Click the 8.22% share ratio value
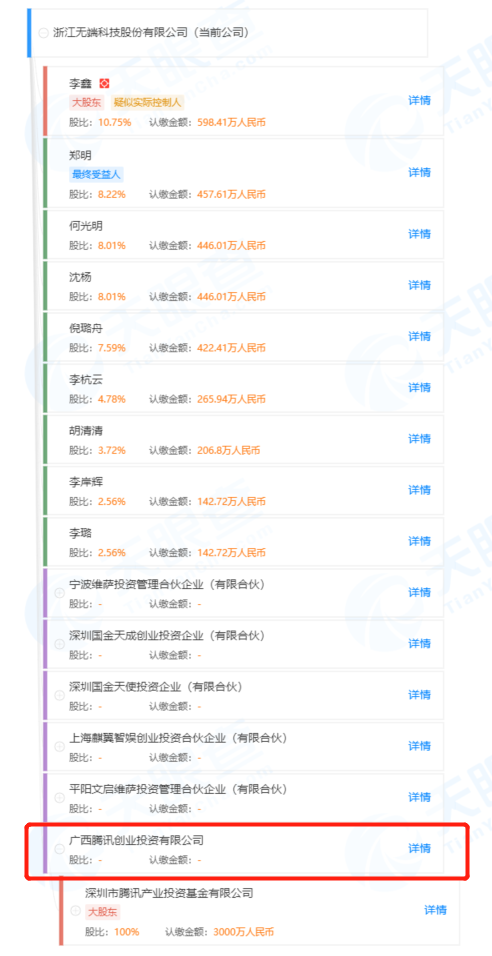The height and width of the screenshot is (956, 492). click(112, 194)
